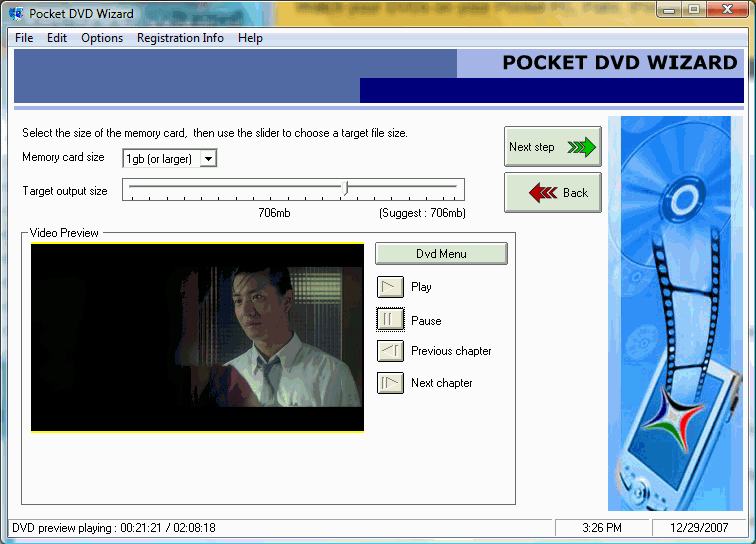Jump to previous chapter icon

click(x=390, y=351)
